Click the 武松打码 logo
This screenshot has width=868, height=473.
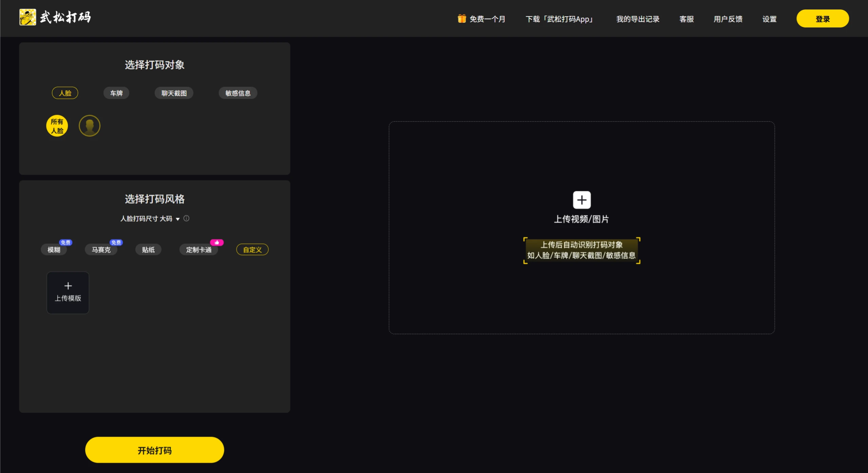[x=55, y=17]
